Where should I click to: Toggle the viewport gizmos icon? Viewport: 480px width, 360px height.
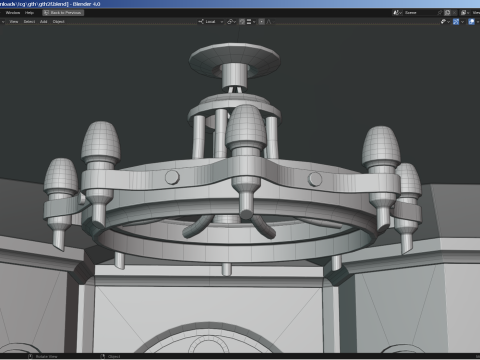(x=456, y=22)
